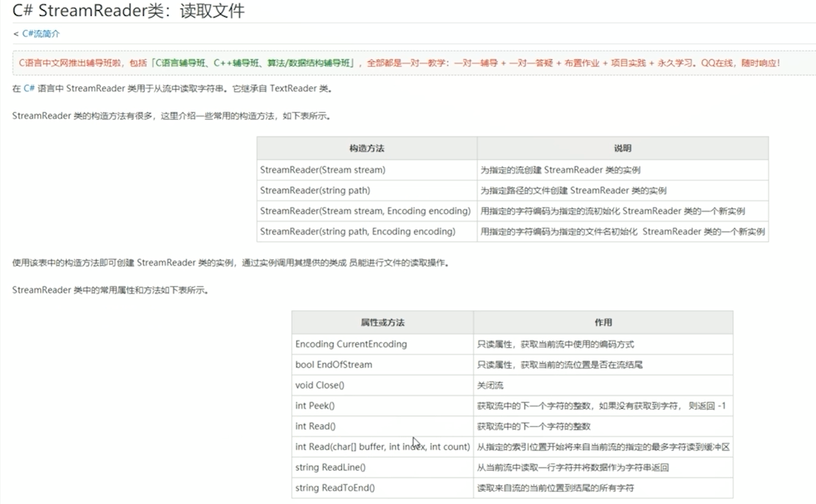Select the int Read() cell
This screenshot has width=816, height=504.
pos(383,426)
